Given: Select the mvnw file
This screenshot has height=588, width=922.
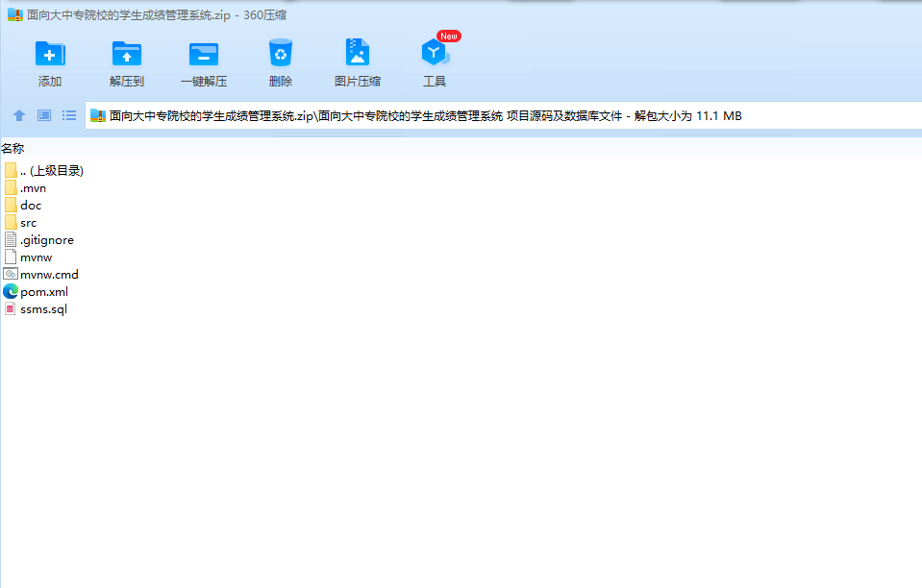Looking at the screenshot, I should 28,257.
